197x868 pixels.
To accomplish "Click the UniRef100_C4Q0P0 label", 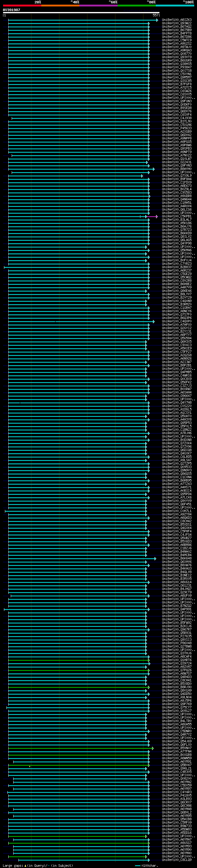I will pyautogui.click(x=177, y=321).
